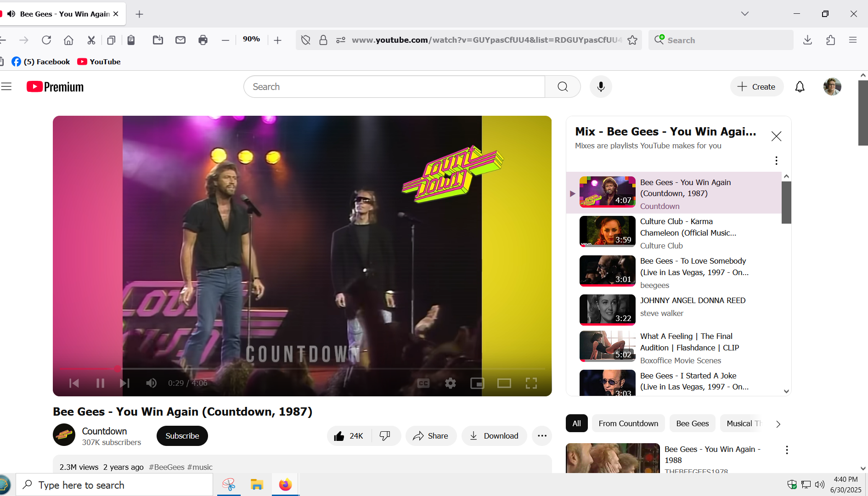Open the Facebook bookmark
The width and height of the screenshot is (868, 496).
click(x=40, y=62)
